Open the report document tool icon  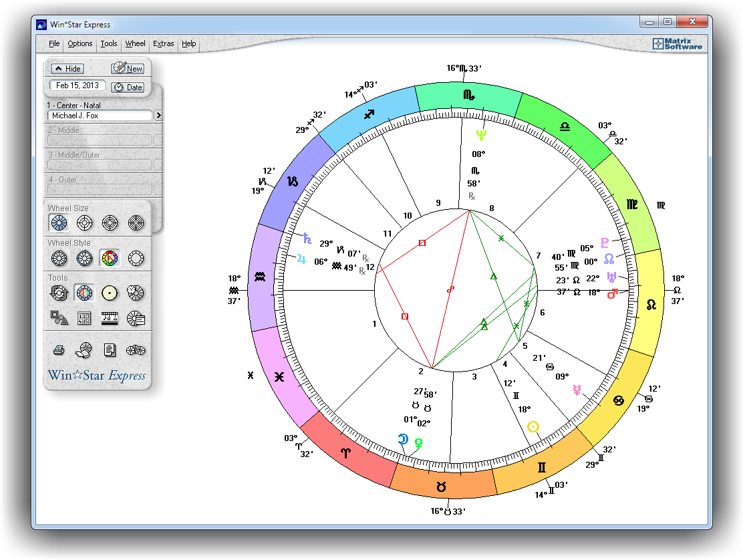(110, 349)
